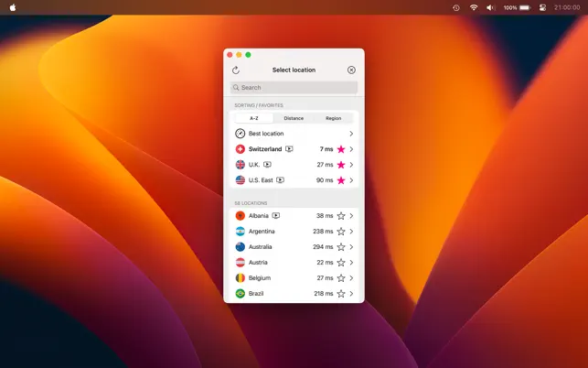Switch to Distance sorting tab
588x368 pixels.
click(x=294, y=118)
